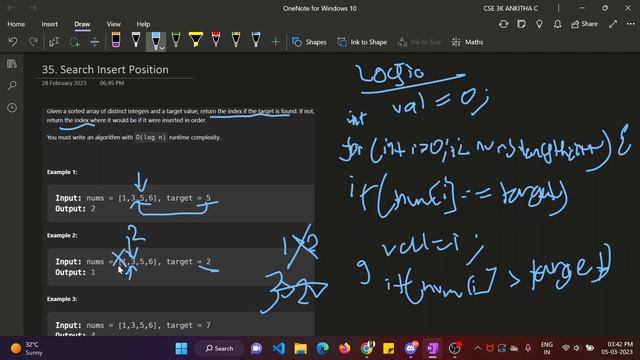Click the O(log n) code text
The image size is (640, 360).
coord(150,138)
